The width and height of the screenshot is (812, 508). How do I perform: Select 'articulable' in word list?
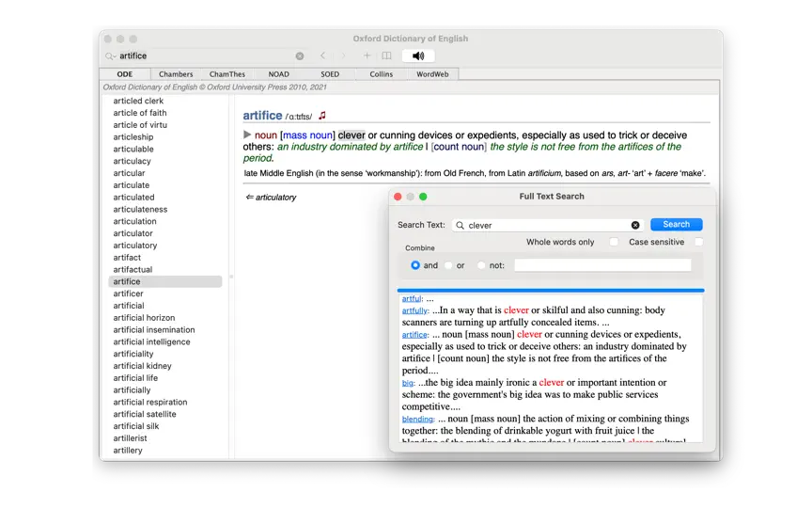click(133, 150)
